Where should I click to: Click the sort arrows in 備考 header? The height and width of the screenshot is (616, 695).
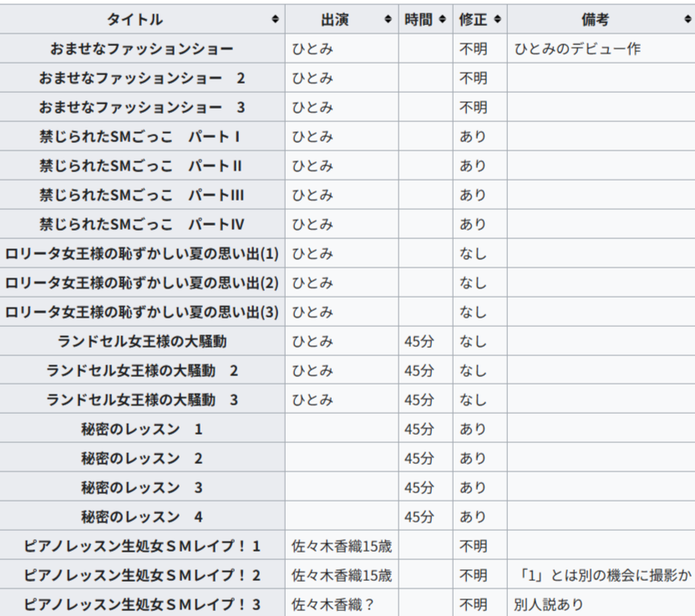point(686,19)
